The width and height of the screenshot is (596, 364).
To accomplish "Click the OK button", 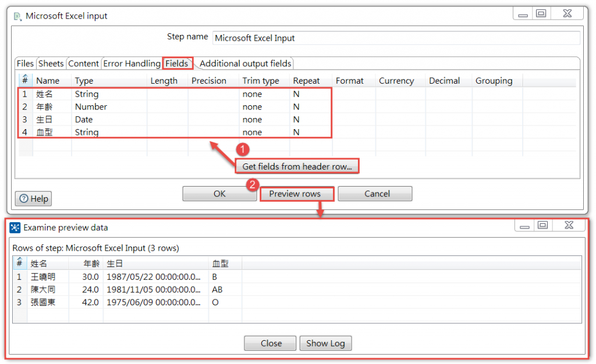I will pyautogui.click(x=219, y=194).
